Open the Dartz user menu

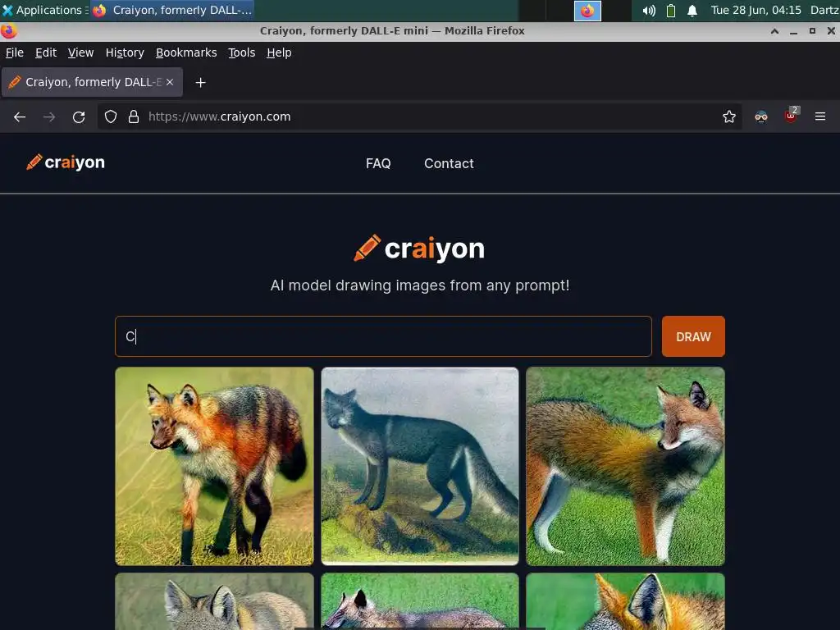(x=824, y=10)
